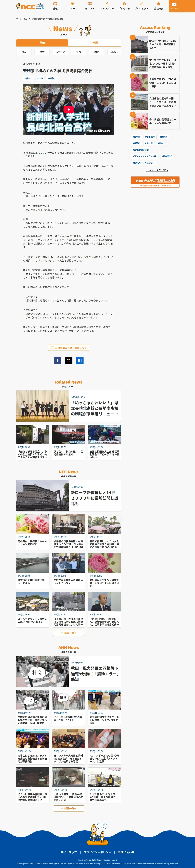195x868 pixels.
Task: Open related ラグビー部 選抜大会 article
Action: tap(104, 443)
